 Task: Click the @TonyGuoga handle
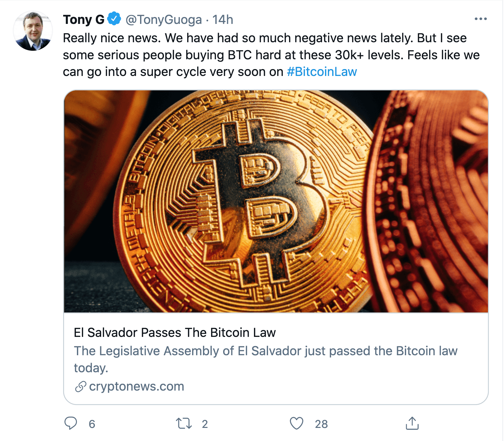coord(164,20)
